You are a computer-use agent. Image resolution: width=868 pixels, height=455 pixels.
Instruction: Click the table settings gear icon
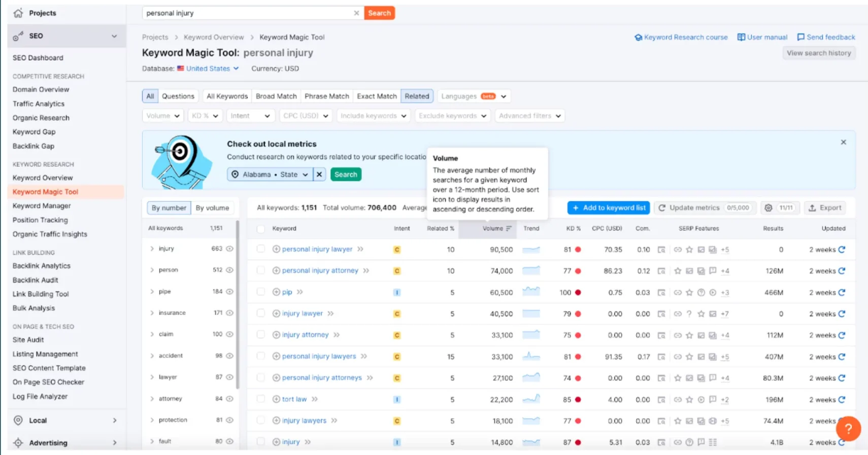[x=768, y=208]
